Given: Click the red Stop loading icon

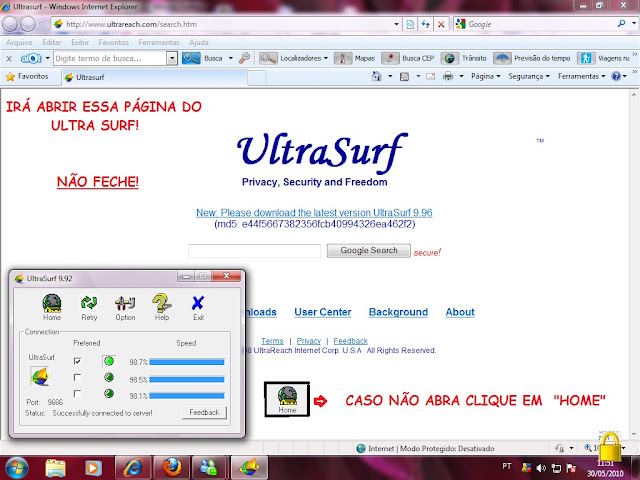Looking at the screenshot, I should coord(441,24).
